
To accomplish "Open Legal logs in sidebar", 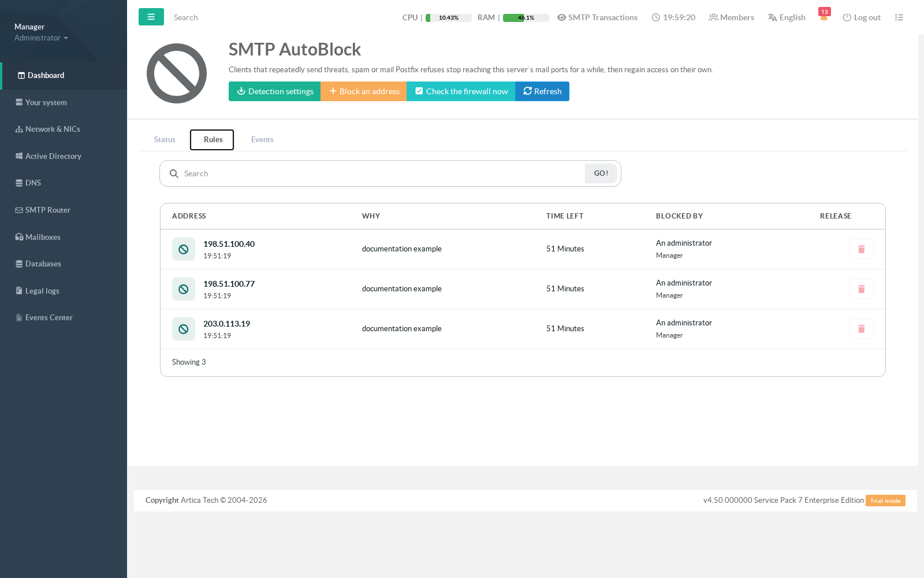I will tap(64, 291).
